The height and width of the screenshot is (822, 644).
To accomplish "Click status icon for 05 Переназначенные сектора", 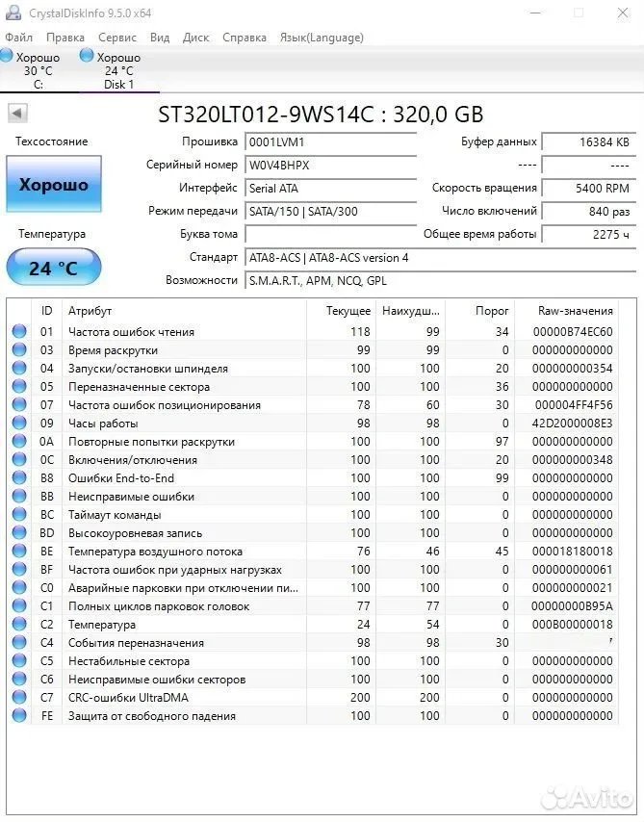I will [x=19, y=386].
